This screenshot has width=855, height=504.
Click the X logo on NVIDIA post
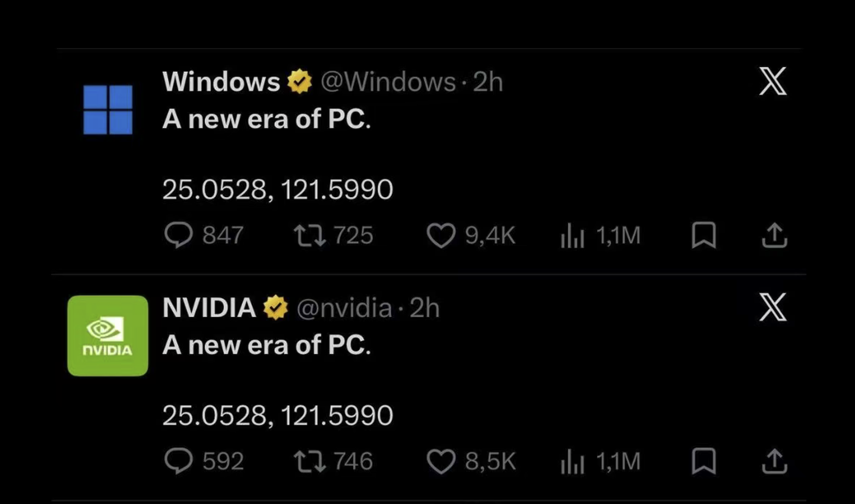point(773,307)
